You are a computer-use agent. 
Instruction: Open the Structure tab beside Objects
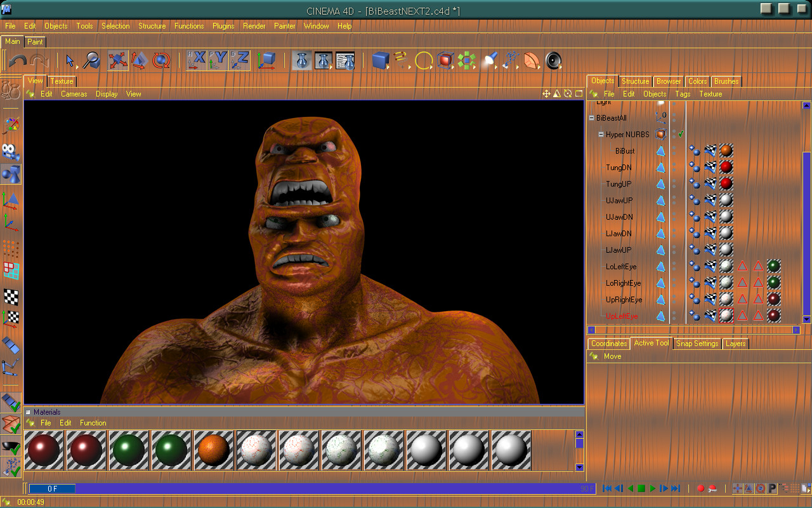635,81
